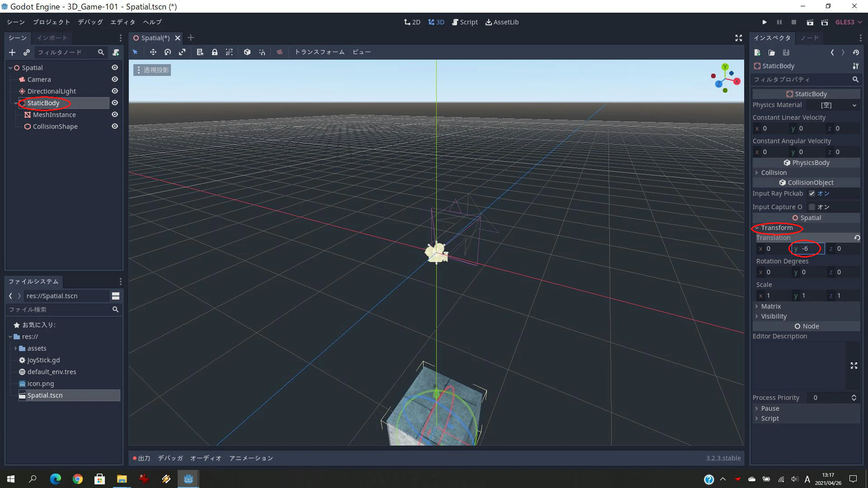Image resolution: width=868 pixels, height=488 pixels.
Task: Uncheck Input Ray Pickable checkbox
Action: (812, 193)
